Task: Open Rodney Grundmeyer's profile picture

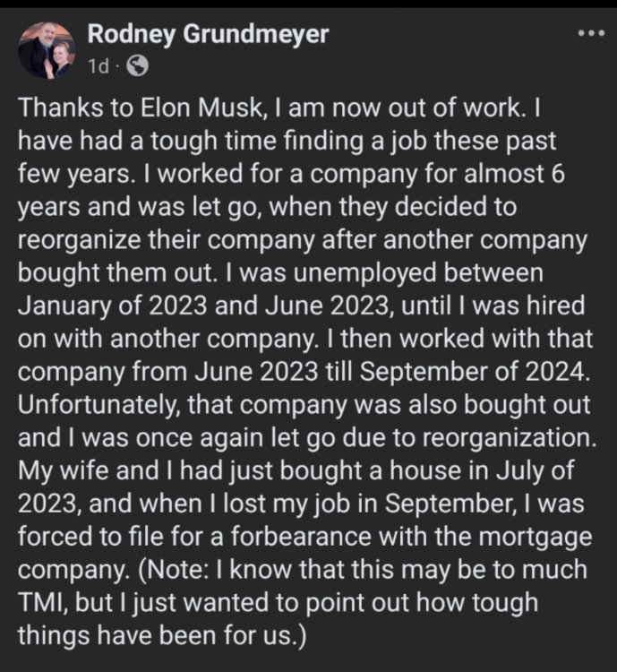Action: coord(47,51)
